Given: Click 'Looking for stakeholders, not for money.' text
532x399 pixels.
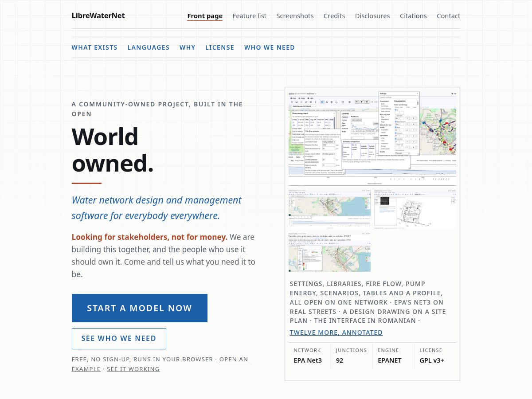Looking at the screenshot, I should point(149,237).
